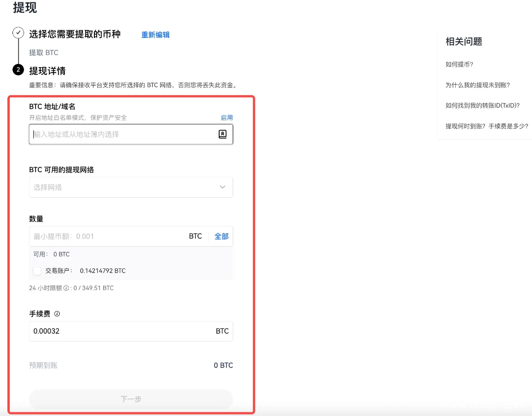The width and height of the screenshot is (532, 416).
Task: Open the address book icon in address field
Action: (223, 134)
